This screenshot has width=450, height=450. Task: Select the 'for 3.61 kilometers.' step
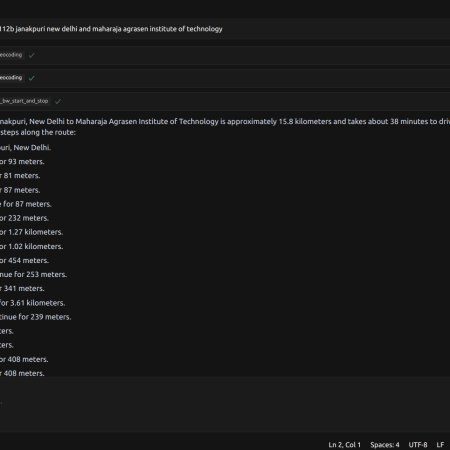coord(32,303)
